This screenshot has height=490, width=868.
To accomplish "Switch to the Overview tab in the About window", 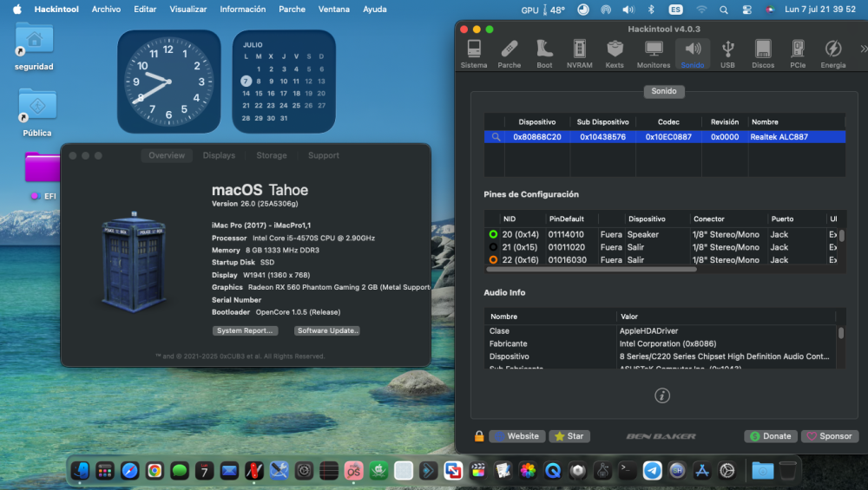I will [167, 155].
